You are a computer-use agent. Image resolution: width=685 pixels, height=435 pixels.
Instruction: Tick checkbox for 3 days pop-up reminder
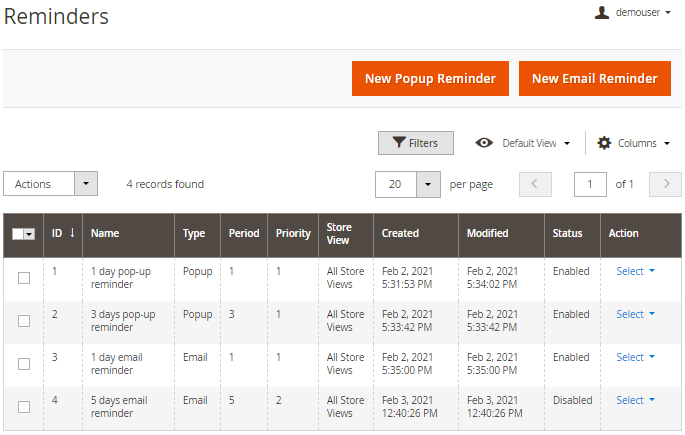(24, 321)
